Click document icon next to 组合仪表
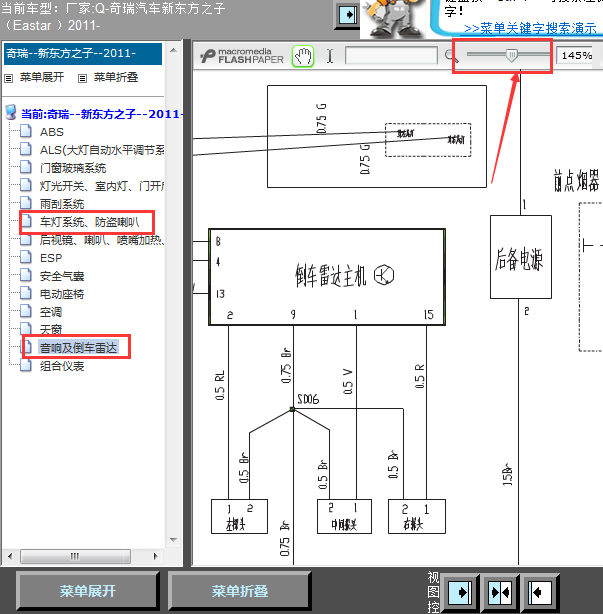 click(x=26, y=365)
